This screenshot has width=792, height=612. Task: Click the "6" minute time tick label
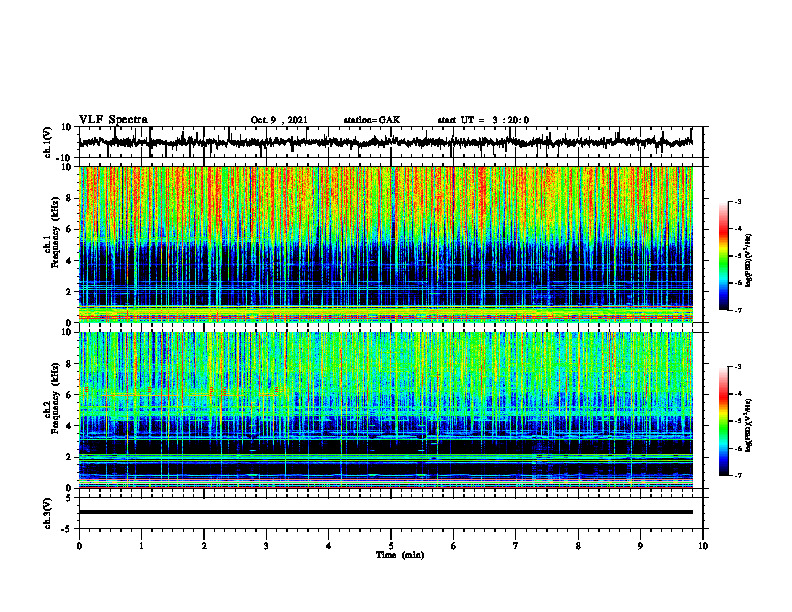coord(454,546)
